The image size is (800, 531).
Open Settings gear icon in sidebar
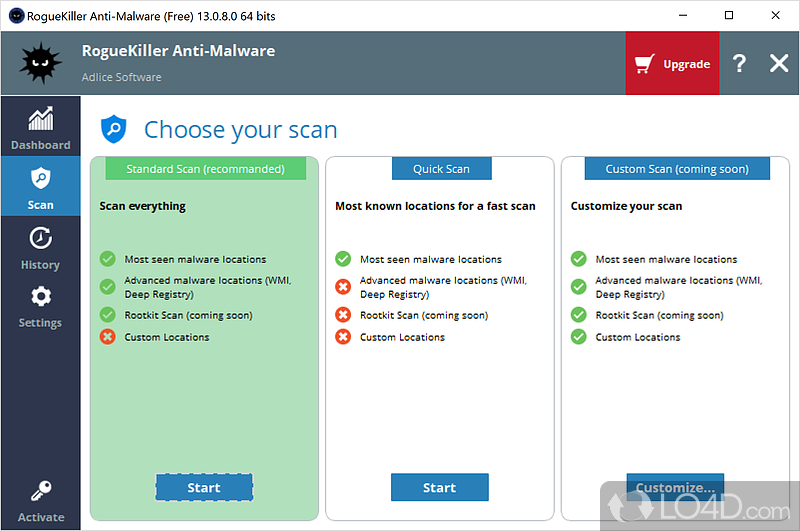click(40, 298)
